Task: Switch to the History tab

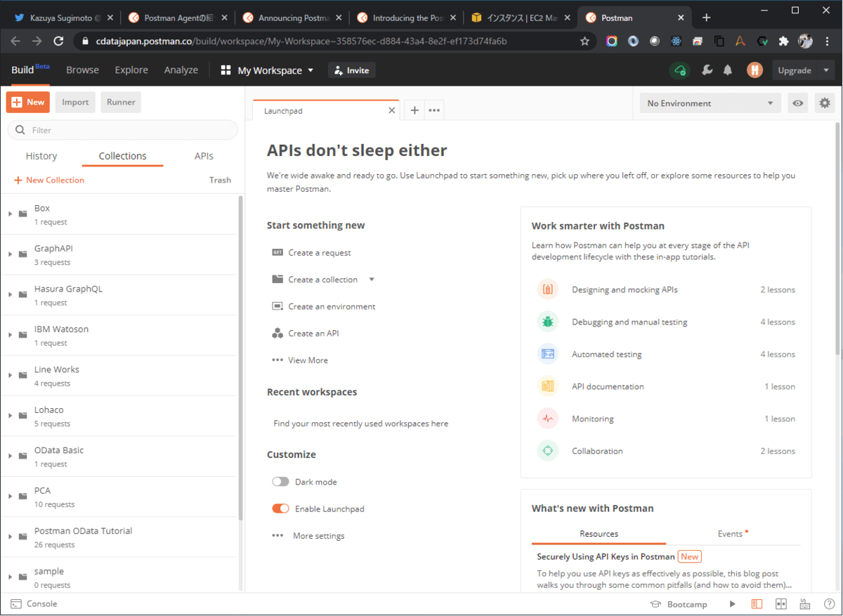Action: coord(41,156)
